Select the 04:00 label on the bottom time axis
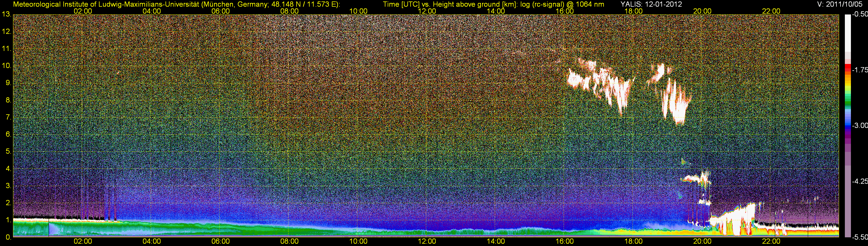This screenshot has width=868, height=246. (x=152, y=241)
